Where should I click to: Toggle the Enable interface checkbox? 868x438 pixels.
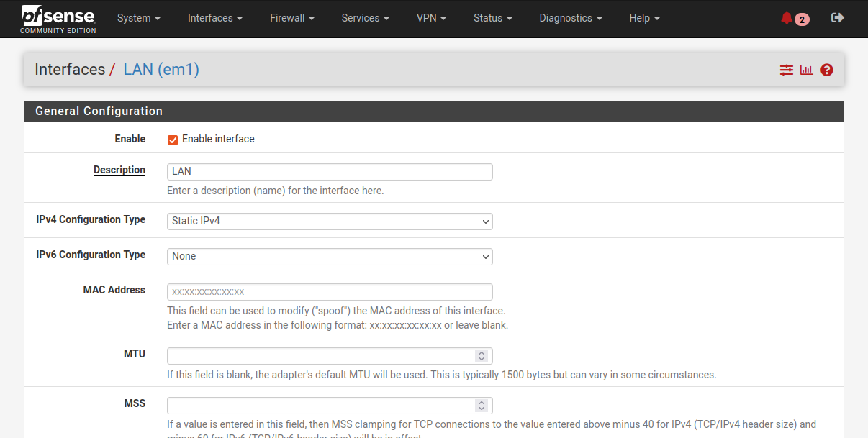(173, 140)
